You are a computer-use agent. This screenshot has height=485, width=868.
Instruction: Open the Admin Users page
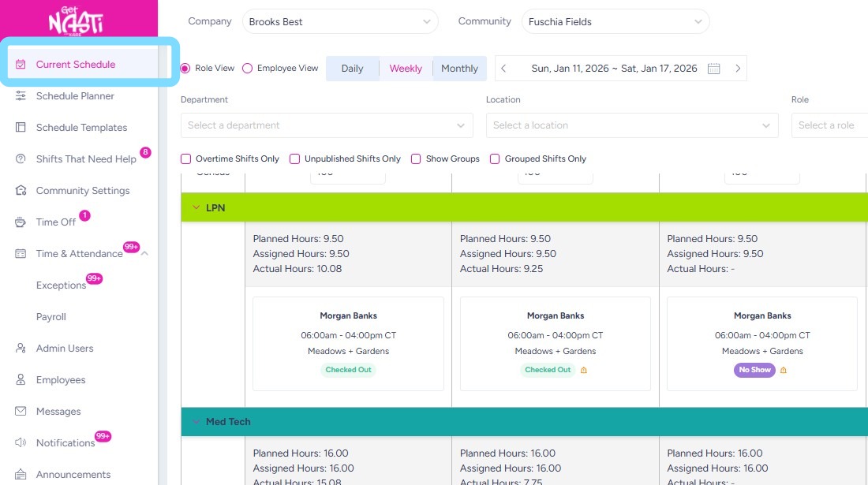click(65, 349)
